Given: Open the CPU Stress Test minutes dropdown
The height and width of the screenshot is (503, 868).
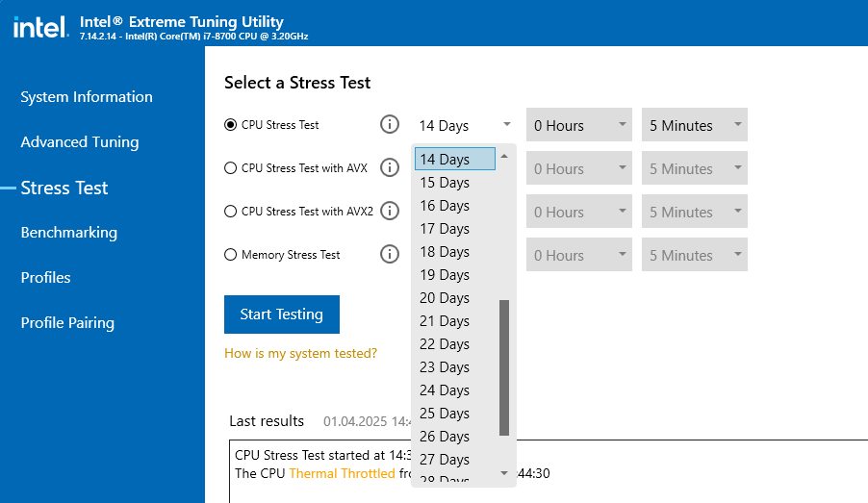Looking at the screenshot, I should pos(695,125).
